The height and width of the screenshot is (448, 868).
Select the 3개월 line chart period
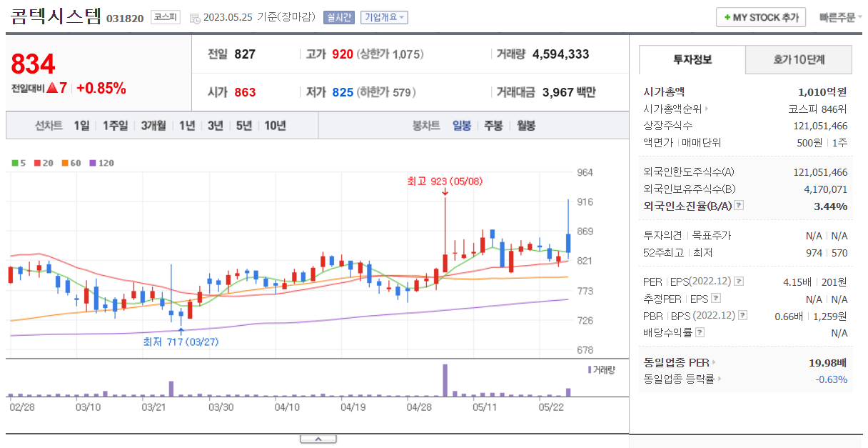coord(153,126)
